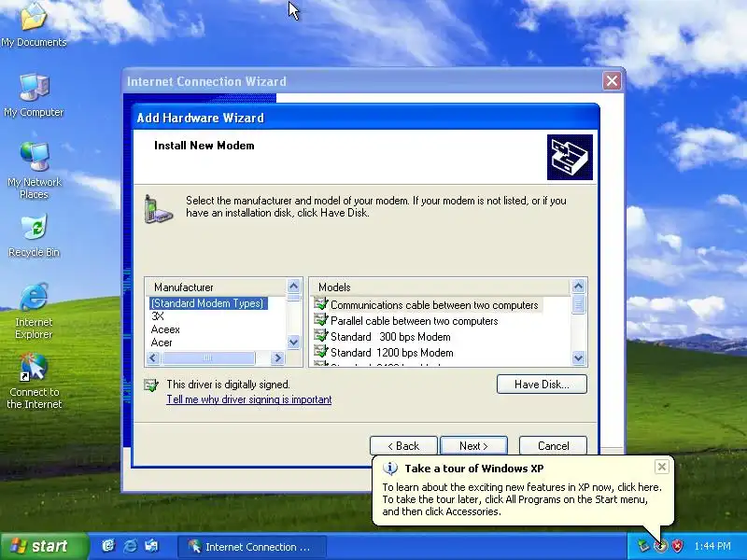This screenshot has height=560, width=747.
Task: Click Parallel cable signed-driver icon
Action: [320, 320]
